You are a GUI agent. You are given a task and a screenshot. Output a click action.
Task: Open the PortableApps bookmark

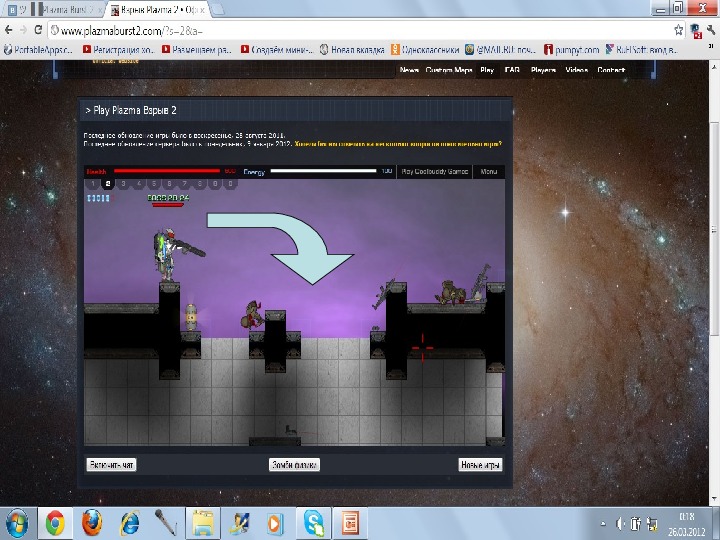click(39, 50)
